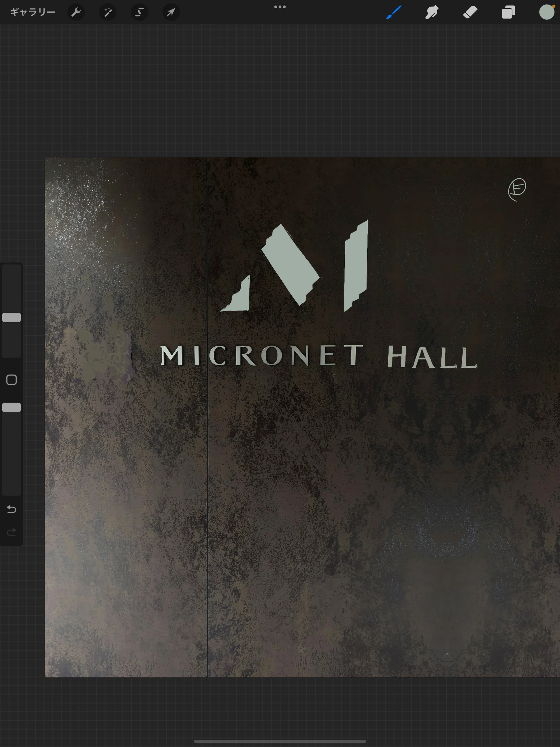
Task: Open the Gallery (ギャラリー) view
Action: tap(32, 13)
